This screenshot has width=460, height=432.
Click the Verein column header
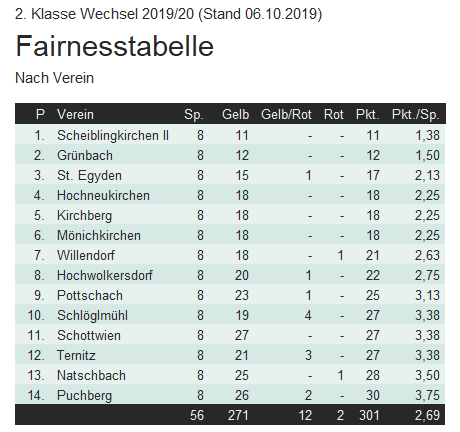[75, 114]
